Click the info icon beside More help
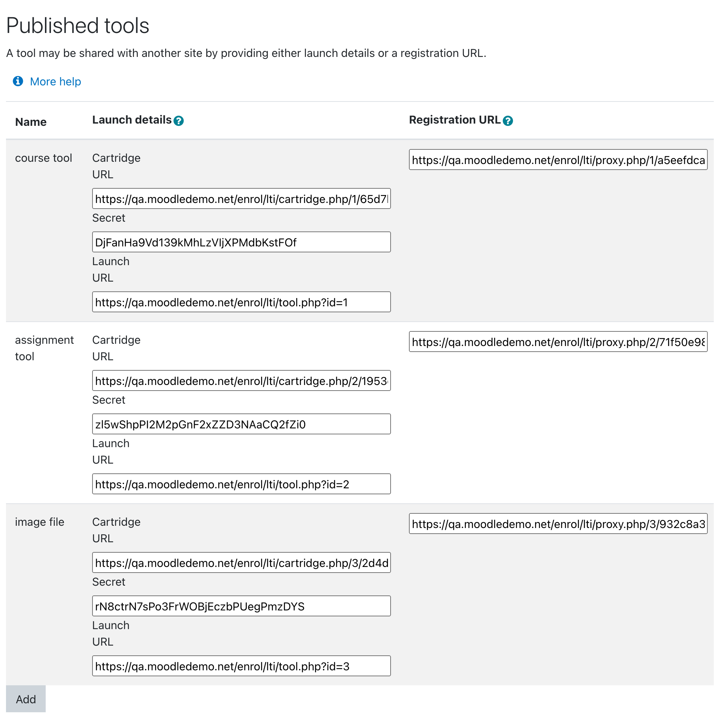The height and width of the screenshot is (716, 728). coord(18,81)
